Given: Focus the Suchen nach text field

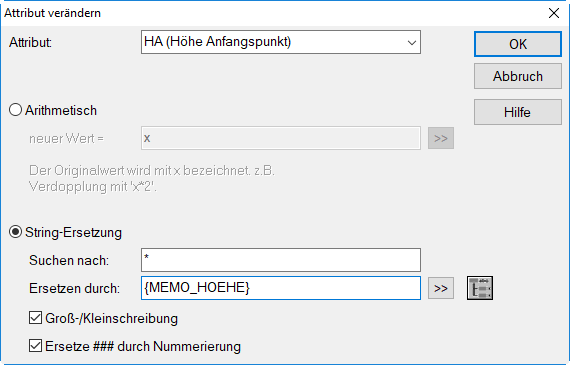Looking at the screenshot, I should point(281,260).
